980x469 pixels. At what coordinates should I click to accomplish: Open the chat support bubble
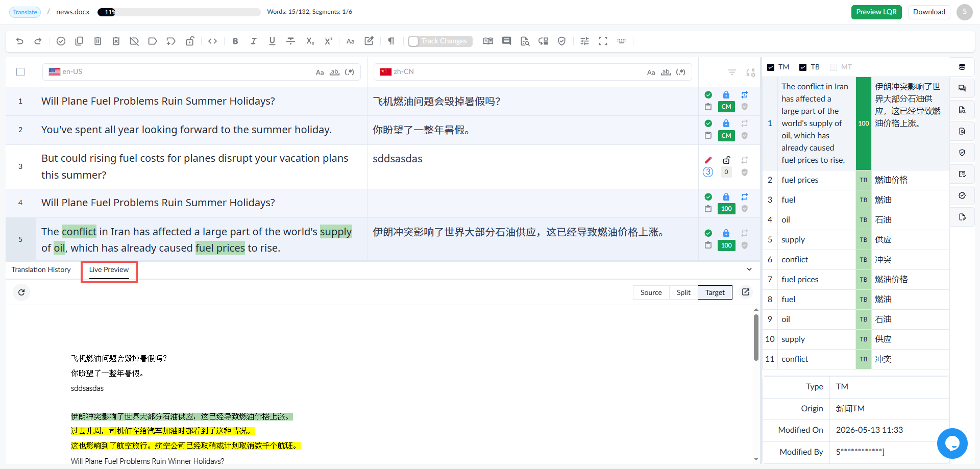pyautogui.click(x=952, y=443)
